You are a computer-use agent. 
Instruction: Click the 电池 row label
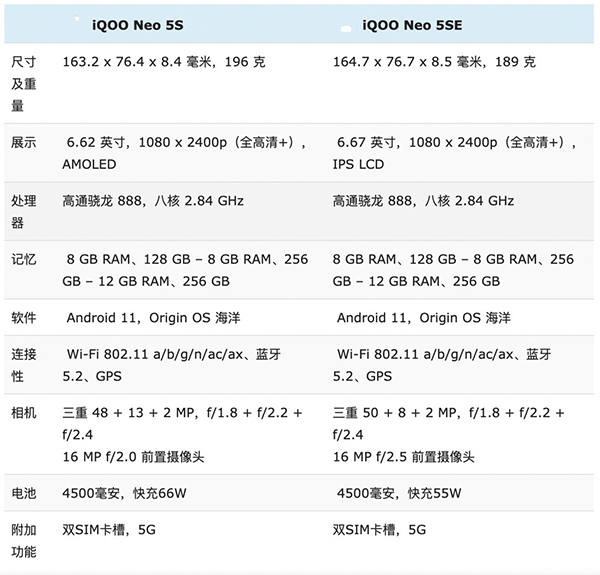click(24, 494)
